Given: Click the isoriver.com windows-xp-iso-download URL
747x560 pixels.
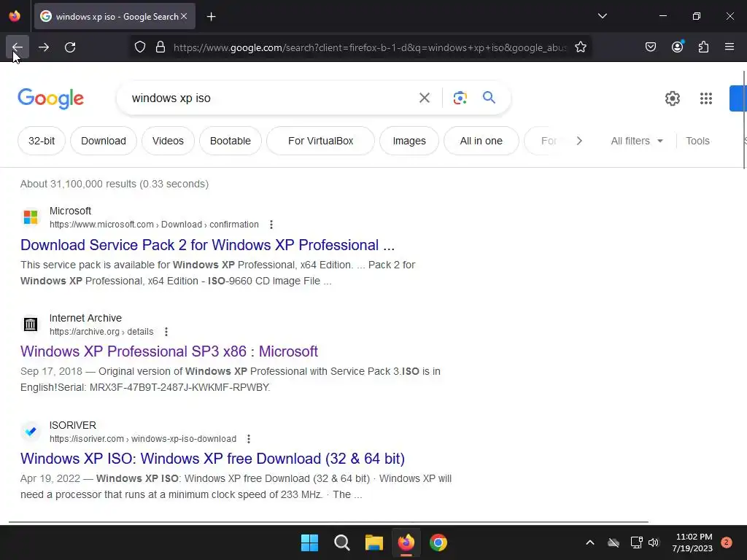Looking at the screenshot, I should coord(143,438).
